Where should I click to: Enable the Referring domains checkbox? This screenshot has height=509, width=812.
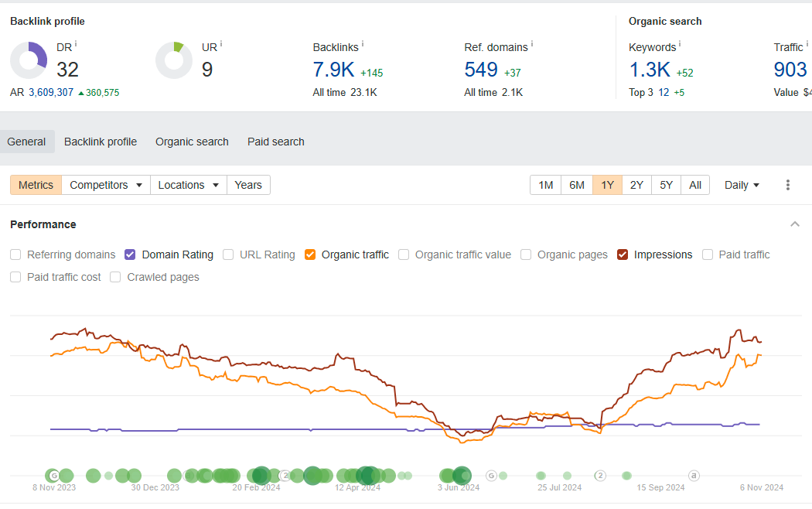pyautogui.click(x=16, y=254)
